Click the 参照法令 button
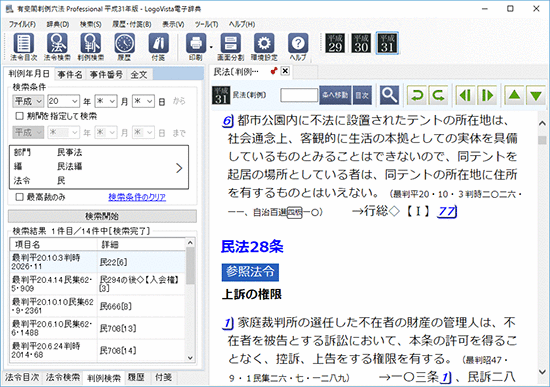Image resolution: width=550 pixels, height=387 pixels. coord(250,272)
